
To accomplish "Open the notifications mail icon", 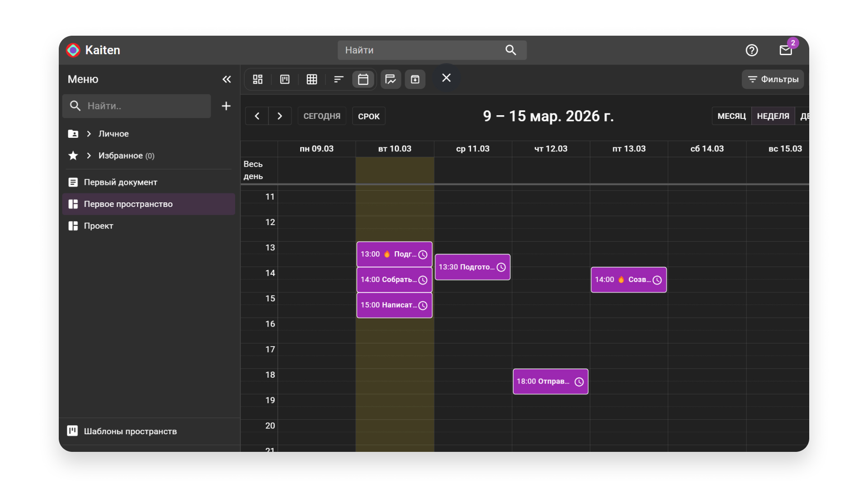I will click(786, 50).
